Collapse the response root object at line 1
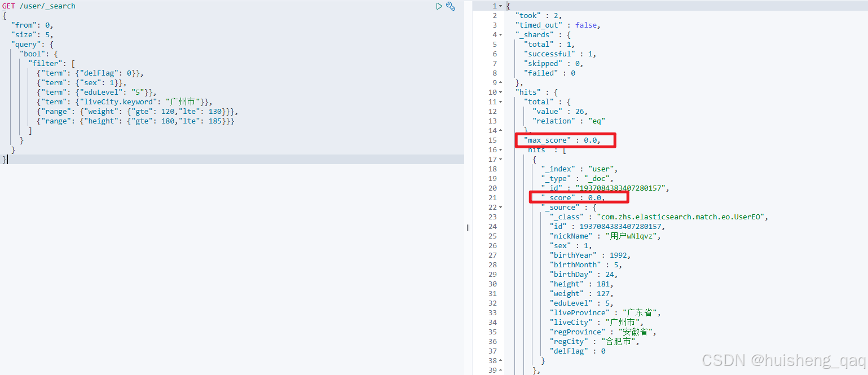Screen dimensions: 868x375 coord(500,6)
